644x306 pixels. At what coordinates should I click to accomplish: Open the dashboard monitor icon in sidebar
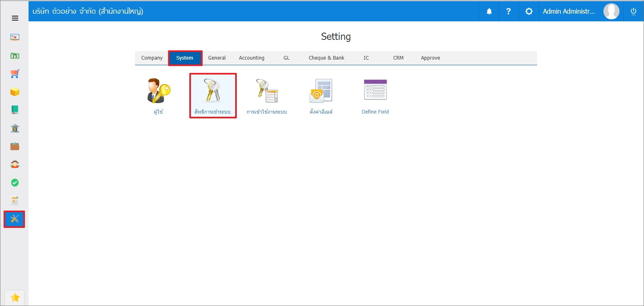pos(15,37)
